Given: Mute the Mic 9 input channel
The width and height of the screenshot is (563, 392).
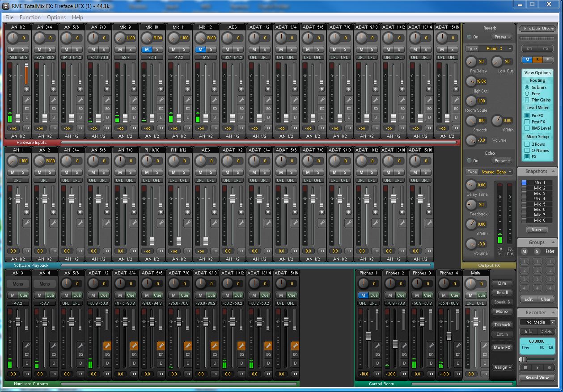Looking at the screenshot, I should [120, 49].
